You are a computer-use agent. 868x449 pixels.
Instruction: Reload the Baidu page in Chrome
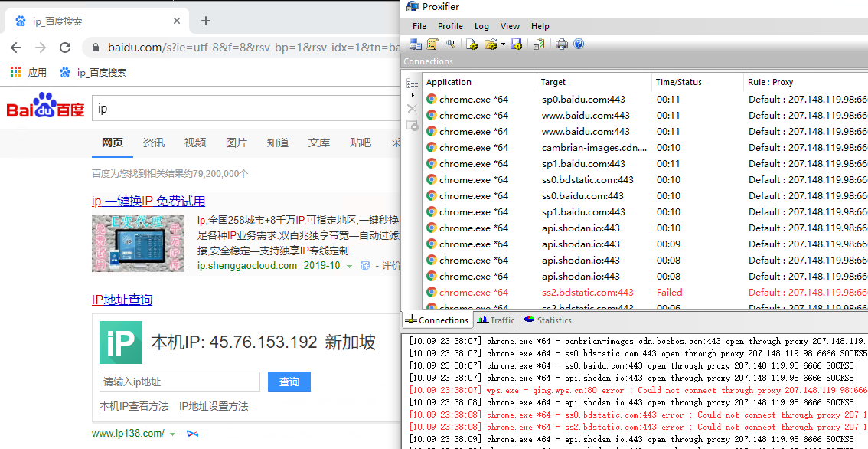[65, 48]
